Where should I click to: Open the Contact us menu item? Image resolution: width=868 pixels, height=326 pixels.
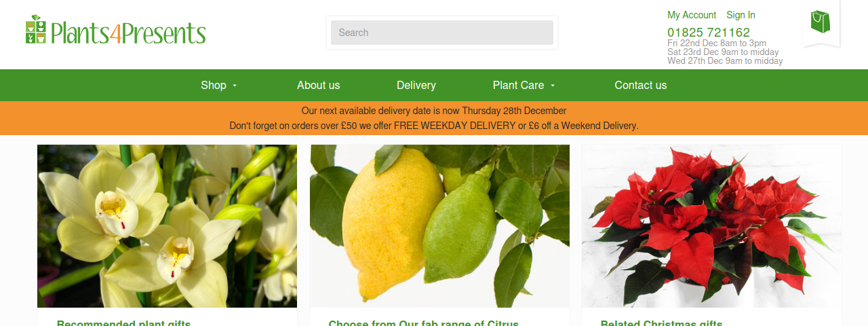[641, 85]
